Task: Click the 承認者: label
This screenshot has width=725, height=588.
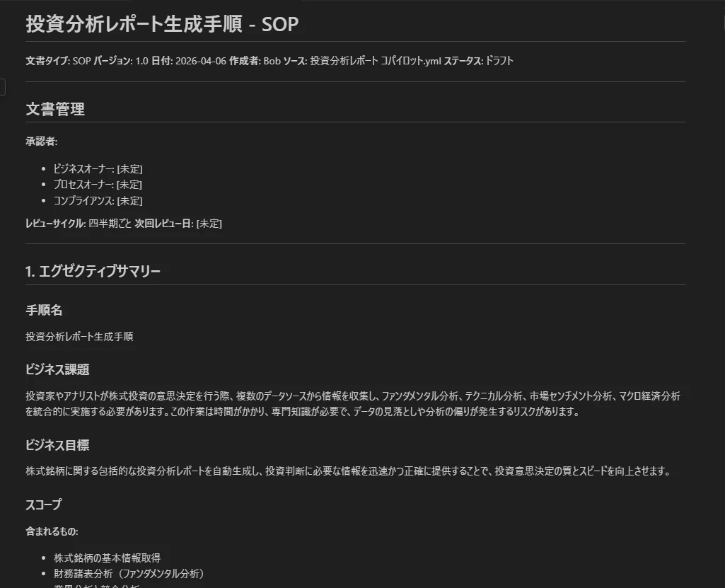Action: pyautogui.click(x=42, y=142)
